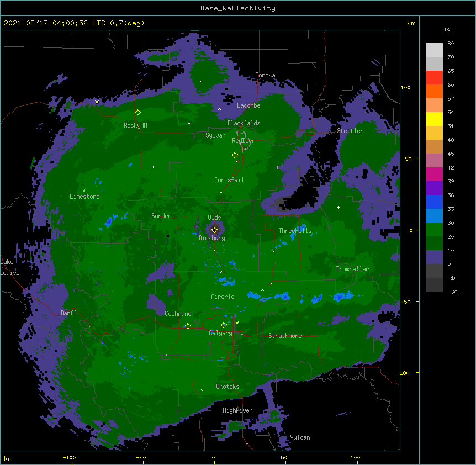Click the ThreeHills label

point(295,231)
